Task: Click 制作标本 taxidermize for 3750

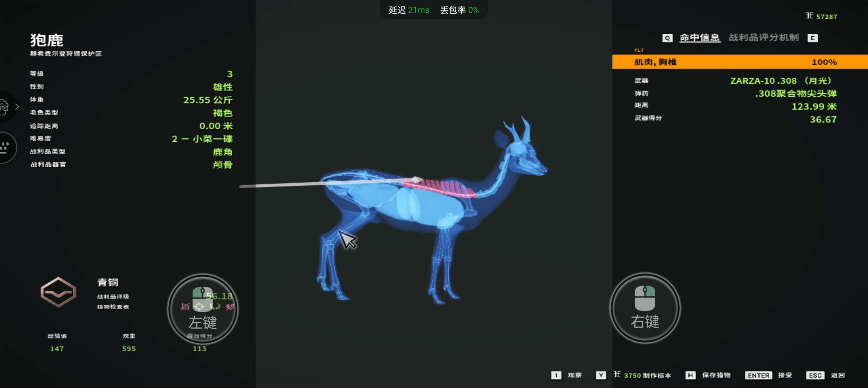Action: [656, 375]
